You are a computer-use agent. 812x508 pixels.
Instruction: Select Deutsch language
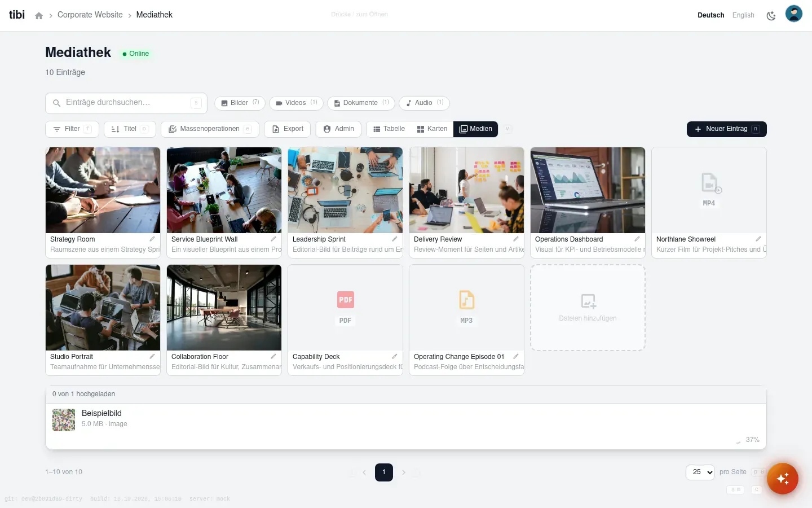[x=711, y=15]
